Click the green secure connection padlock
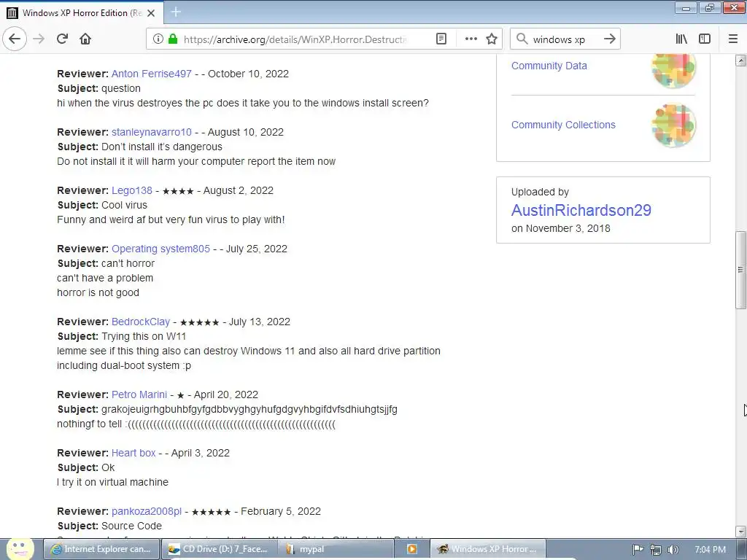 (173, 39)
